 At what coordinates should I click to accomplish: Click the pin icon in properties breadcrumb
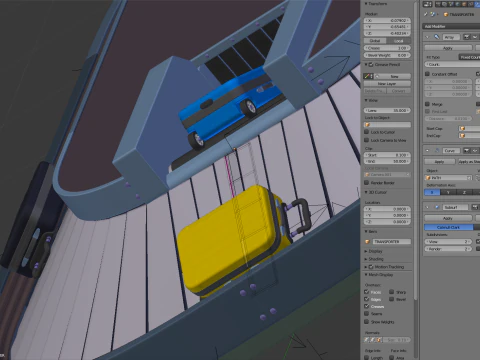coord(426,14)
